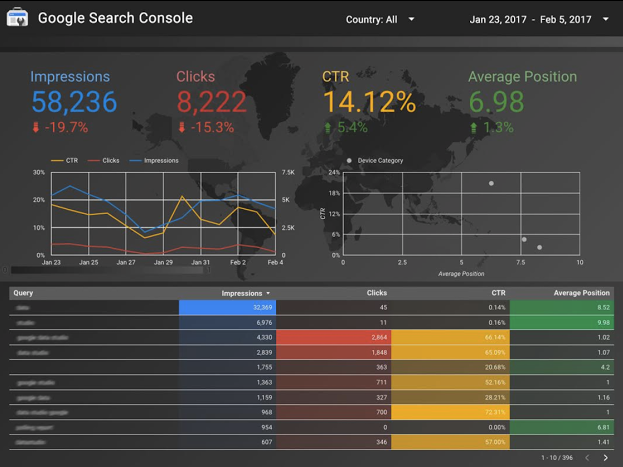Screen dimensions: 623x467
Task: Sort table by the Impressions column header
Action: tap(242, 293)
